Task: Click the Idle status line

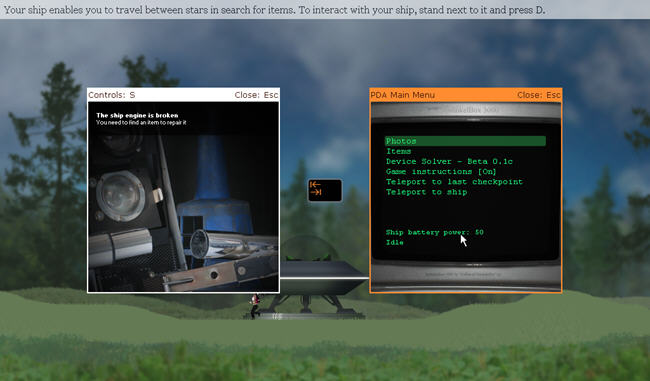Action: tap(395, 243)
